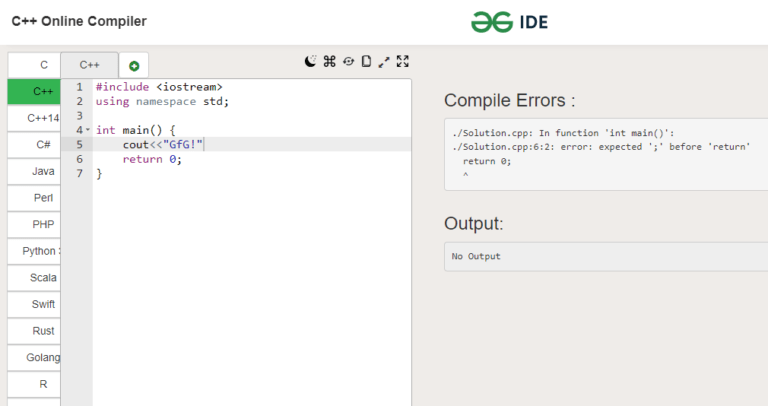Click the diagonal expand arrows icon

point(384,62)
